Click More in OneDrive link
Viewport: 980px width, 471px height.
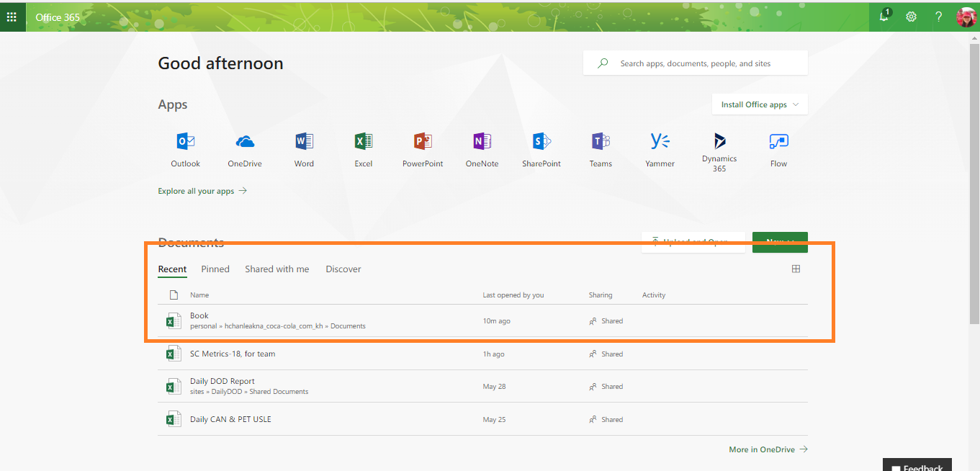[768, 449]
